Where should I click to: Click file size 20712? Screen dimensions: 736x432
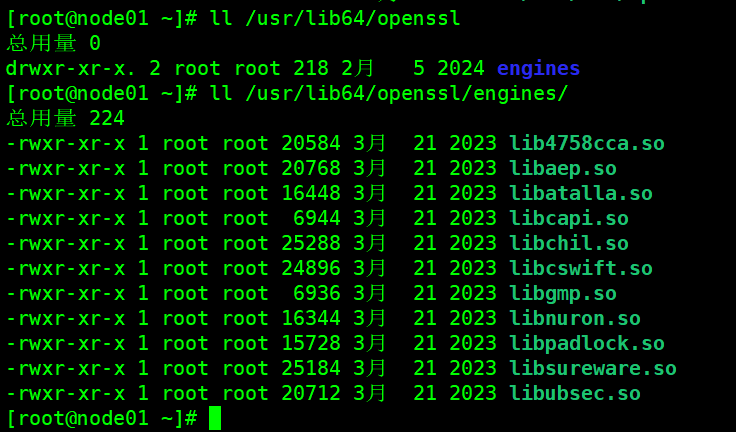(311, 393)
